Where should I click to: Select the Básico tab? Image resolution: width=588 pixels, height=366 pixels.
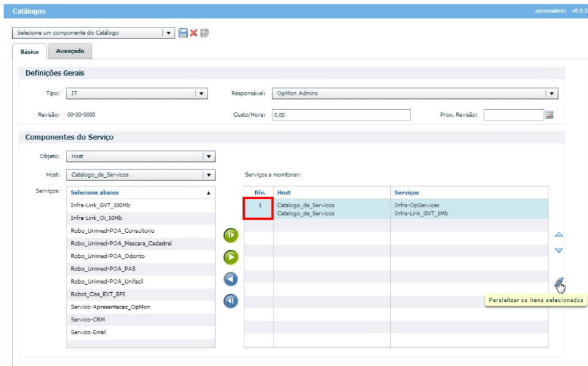click(x=29, y=52)
